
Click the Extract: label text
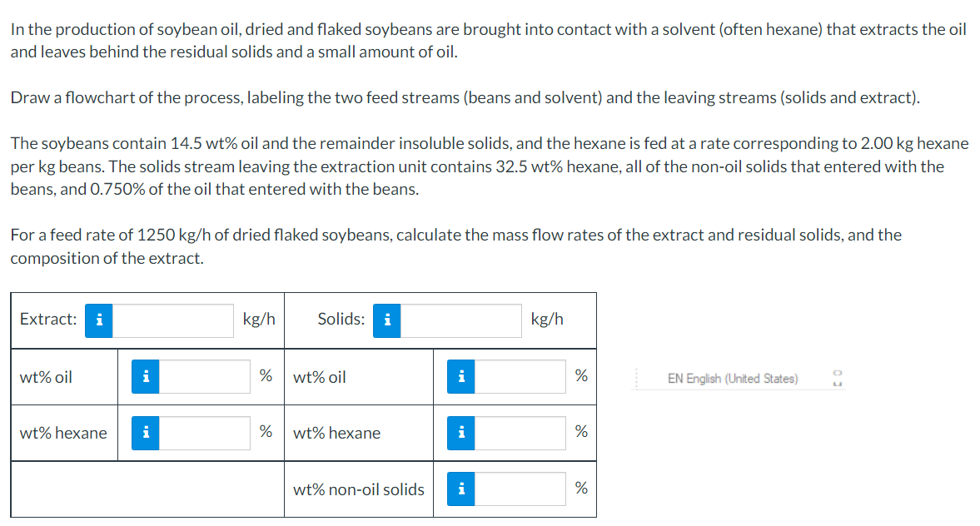47,319
